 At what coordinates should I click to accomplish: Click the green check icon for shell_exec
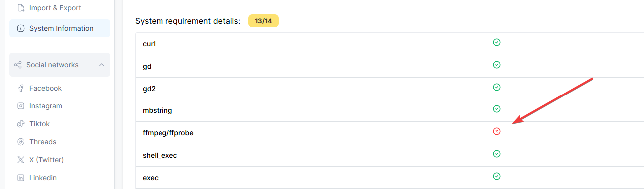coord(496,154)
